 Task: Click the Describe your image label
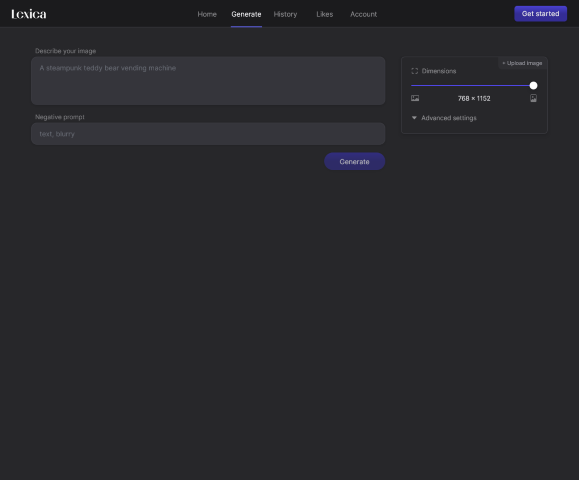[x=65, y=51]
